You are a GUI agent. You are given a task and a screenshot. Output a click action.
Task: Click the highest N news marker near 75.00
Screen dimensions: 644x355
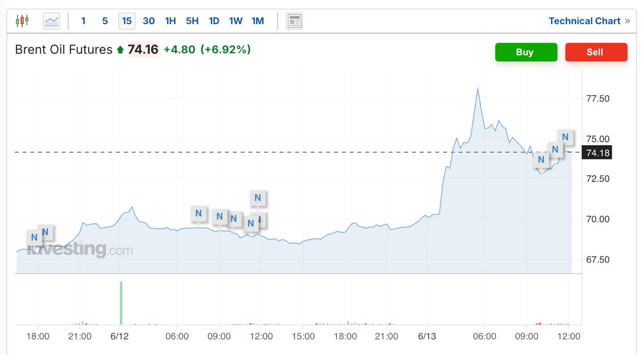pos(565,137)
